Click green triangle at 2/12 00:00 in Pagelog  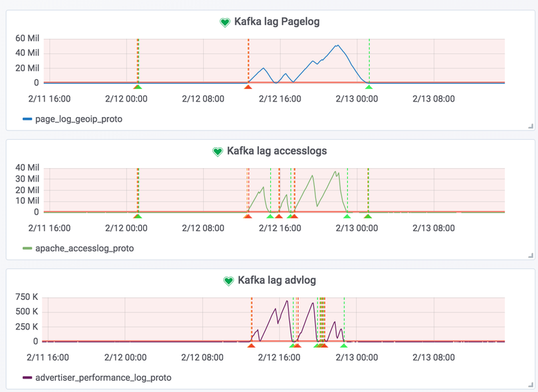point(137,87)
